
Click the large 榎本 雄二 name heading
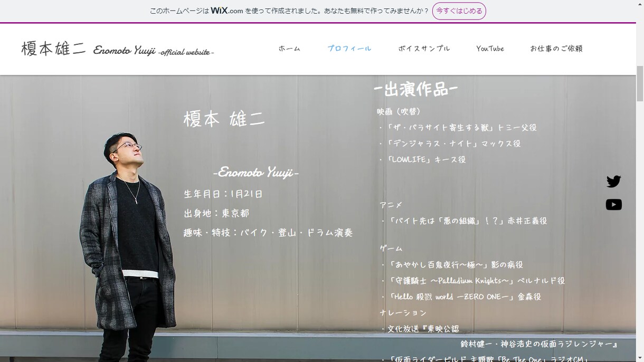click(224, 119)
